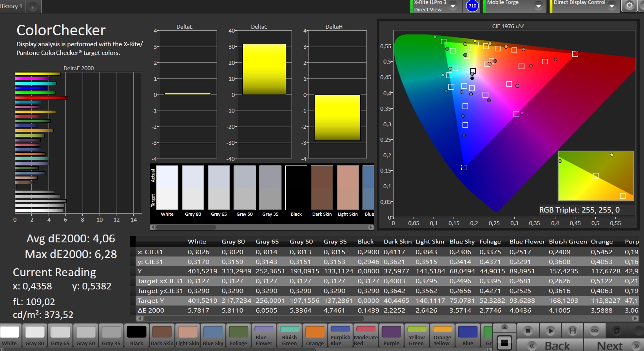The width and height of the screenshot is (644, 351).
Task: Click the blue 710 indicator circle
Action: click(472, 6)
